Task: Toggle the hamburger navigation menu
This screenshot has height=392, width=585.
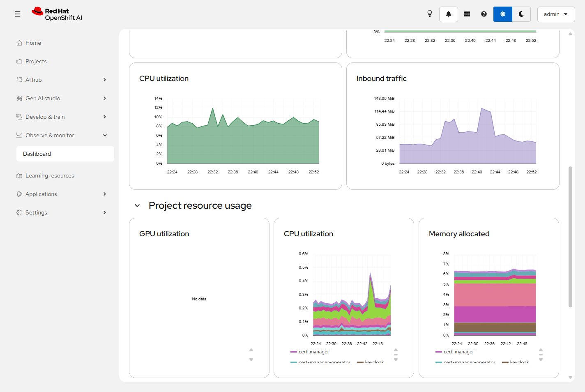Action: point(18,14)
